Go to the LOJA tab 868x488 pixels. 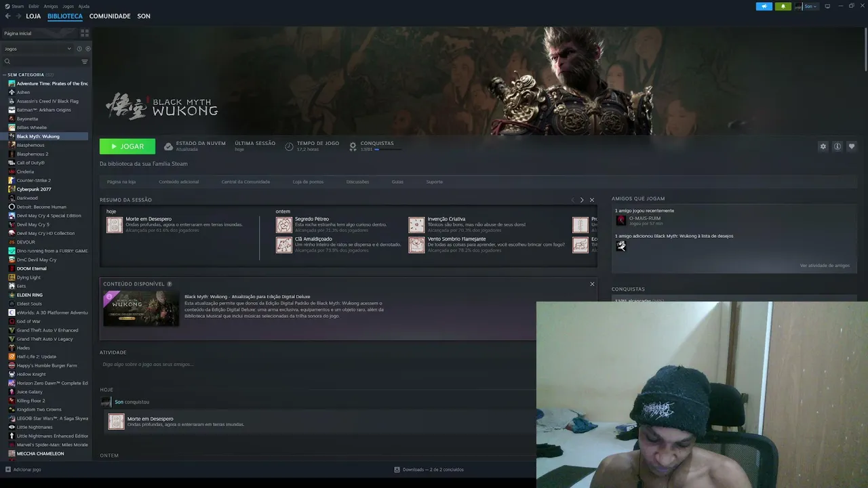pyautogui.click(x=33, y=16)
